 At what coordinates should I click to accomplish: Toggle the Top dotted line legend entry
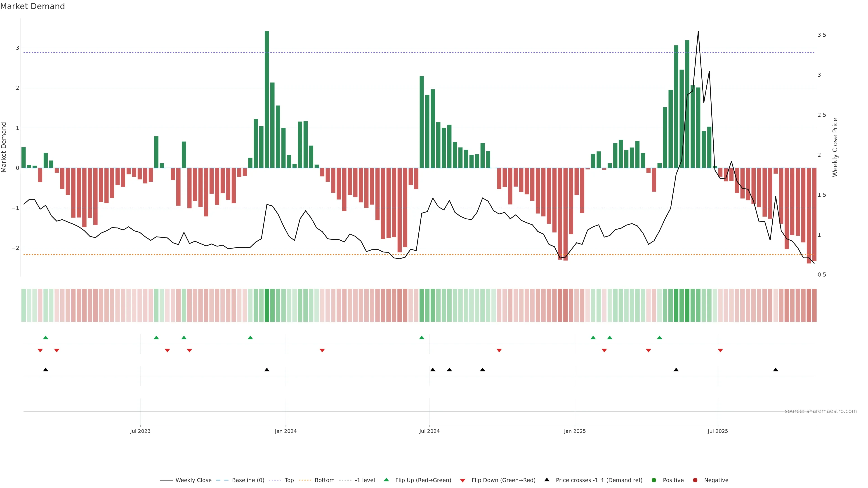click(x=289, y=480)
